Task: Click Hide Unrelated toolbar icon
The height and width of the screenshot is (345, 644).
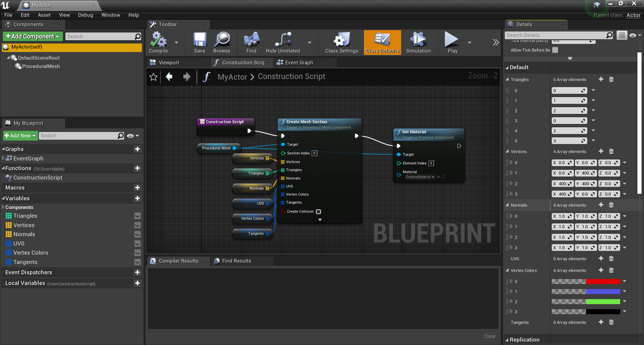Action: (x=283, y=43)
